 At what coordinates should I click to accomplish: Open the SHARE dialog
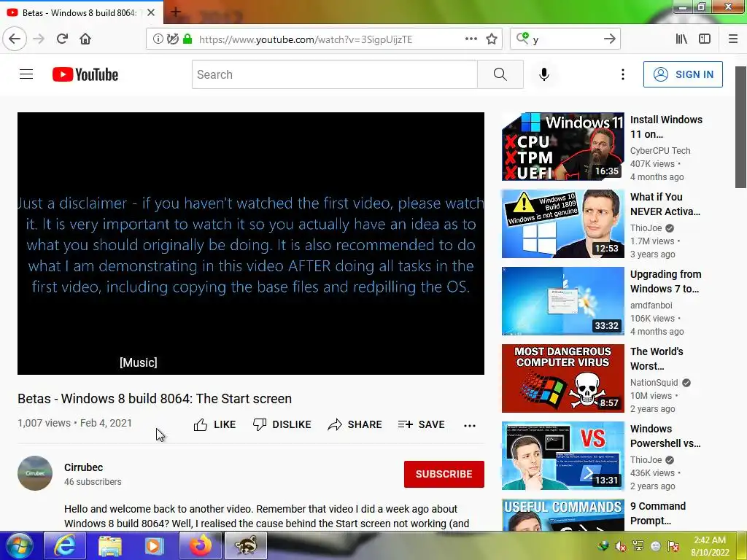[x=355, y=424]
